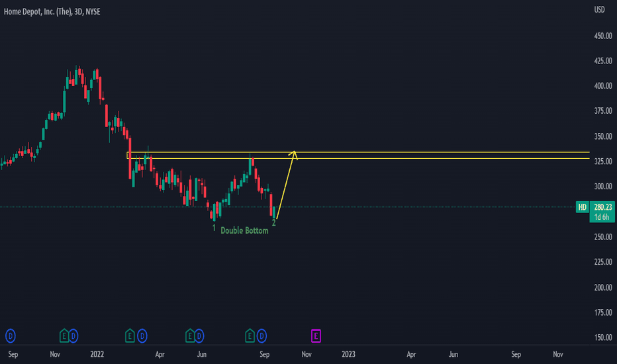Select the green label 2 under second bottom
The width and height of the screenshot is (617, 364).
(274, 223)
